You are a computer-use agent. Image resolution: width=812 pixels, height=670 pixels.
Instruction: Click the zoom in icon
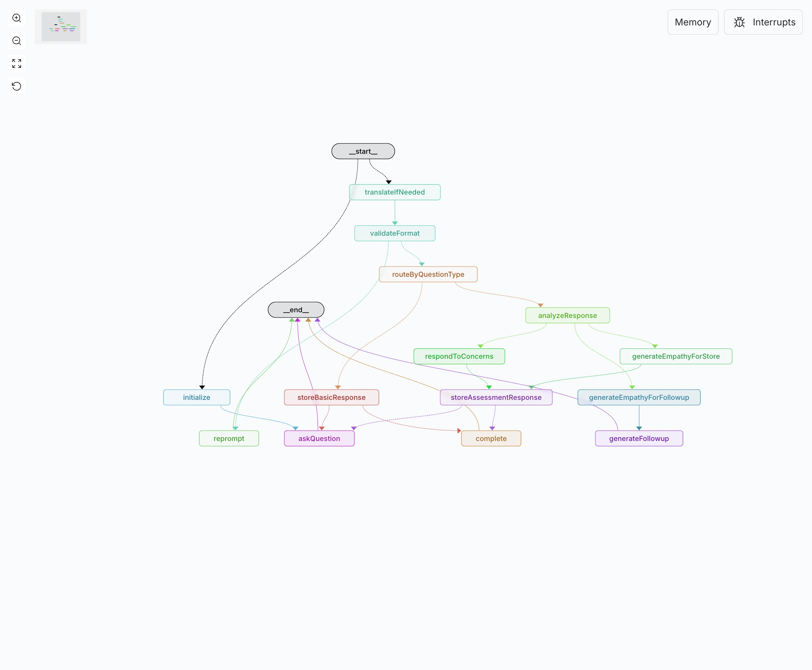(x=16, y=18)
